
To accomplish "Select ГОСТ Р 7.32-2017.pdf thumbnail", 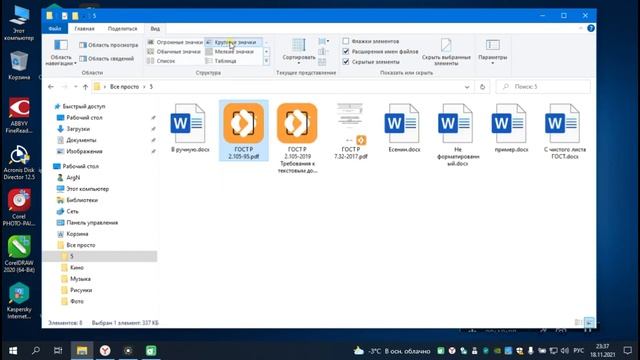I will click(351, 131).
